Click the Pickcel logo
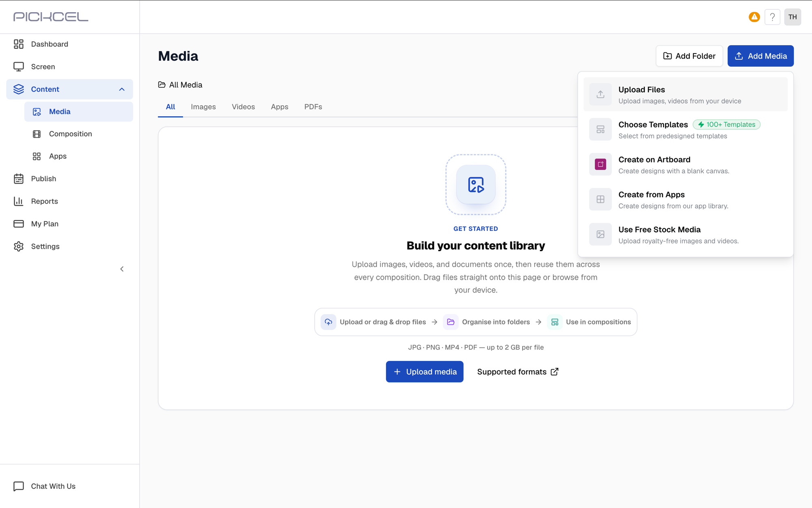 tap(51, 17)
